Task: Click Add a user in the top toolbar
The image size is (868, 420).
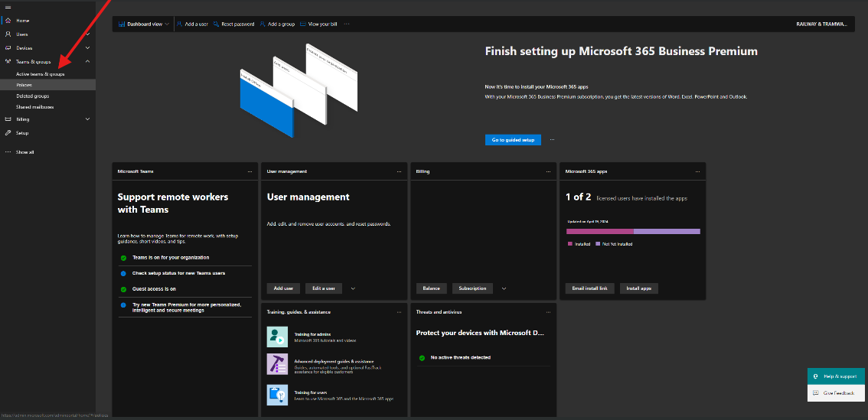Action: pos(192,24)
